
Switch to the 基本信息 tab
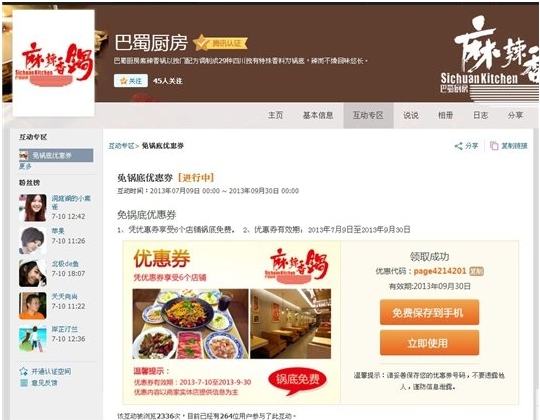coord(318,115)
